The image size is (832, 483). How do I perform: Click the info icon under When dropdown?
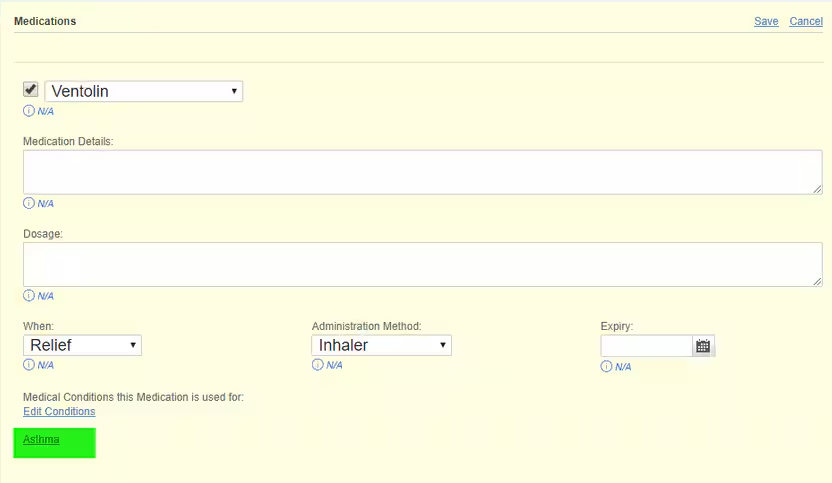(29, 365)
